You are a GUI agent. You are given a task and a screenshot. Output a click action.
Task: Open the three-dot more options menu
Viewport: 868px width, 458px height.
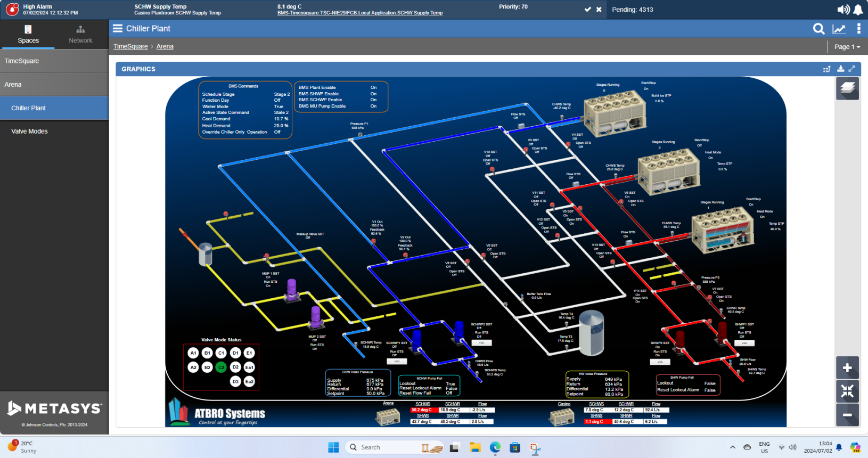pos(858,29)
